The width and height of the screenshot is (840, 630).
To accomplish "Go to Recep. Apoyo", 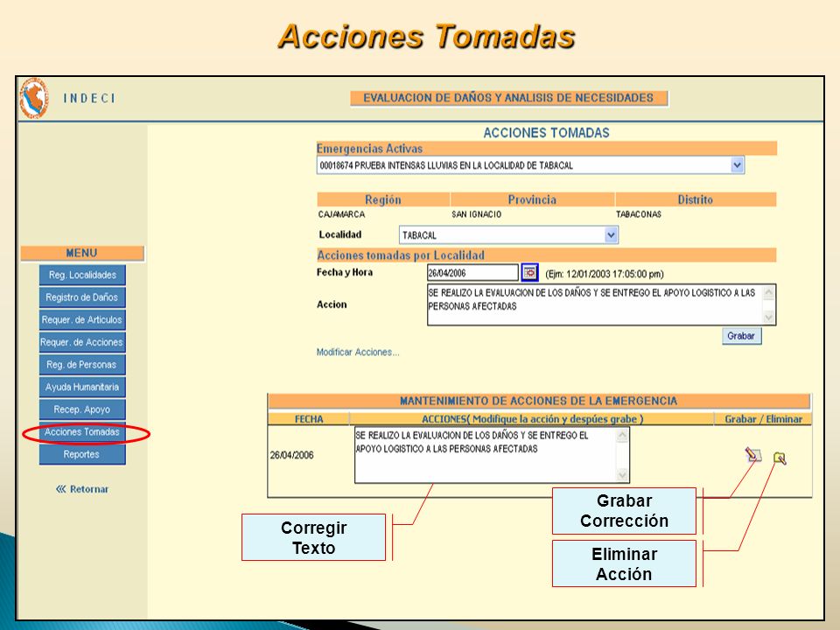I will coord(82,409).
